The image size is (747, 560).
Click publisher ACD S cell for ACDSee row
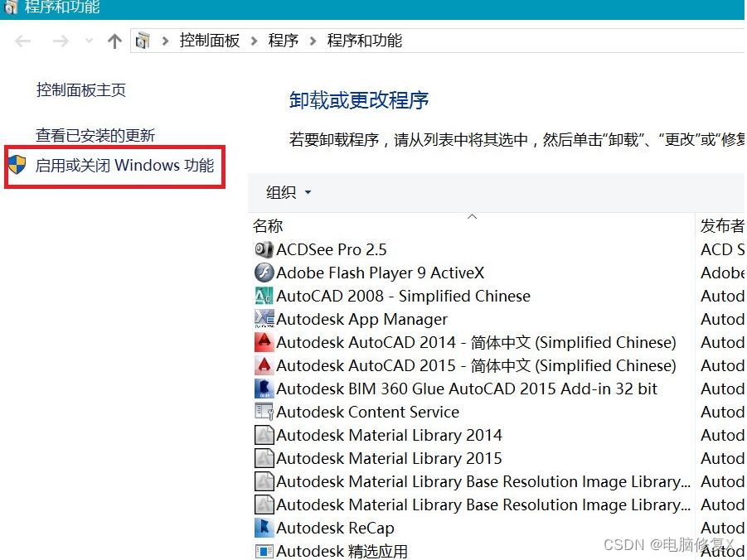coord(722,249)
